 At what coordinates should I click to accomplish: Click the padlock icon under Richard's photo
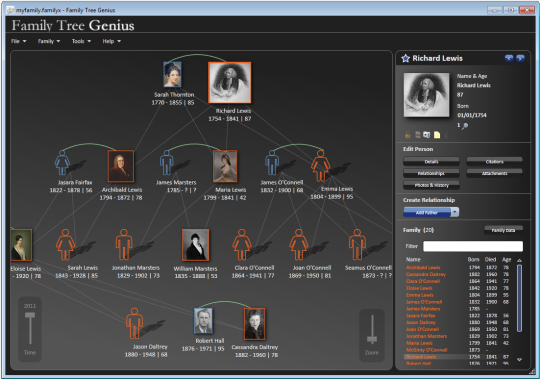408,135
